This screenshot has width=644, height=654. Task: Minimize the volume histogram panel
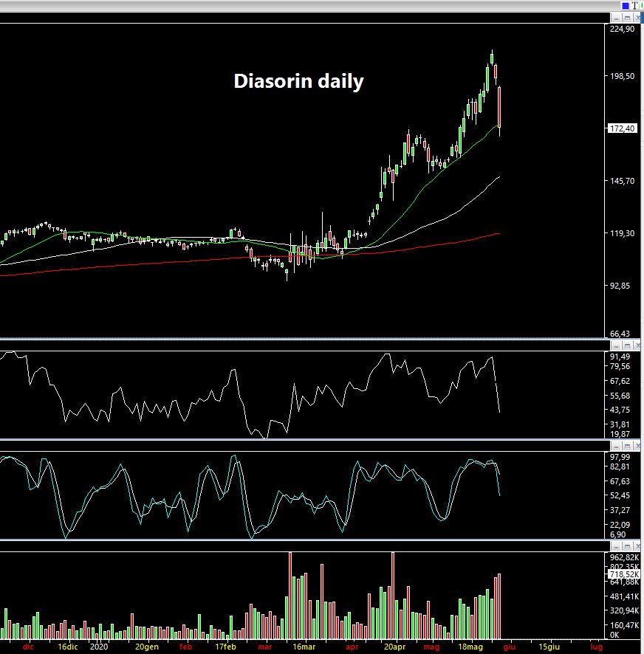pyautogui.click(x=616, y=546)
